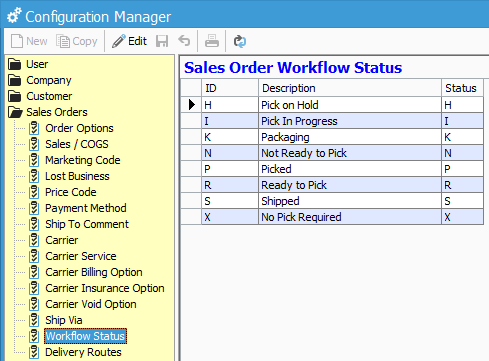This screenshot has width=489, height=361.
Task: Select Order Options in the tree
Action: click(x=79, y=128)
